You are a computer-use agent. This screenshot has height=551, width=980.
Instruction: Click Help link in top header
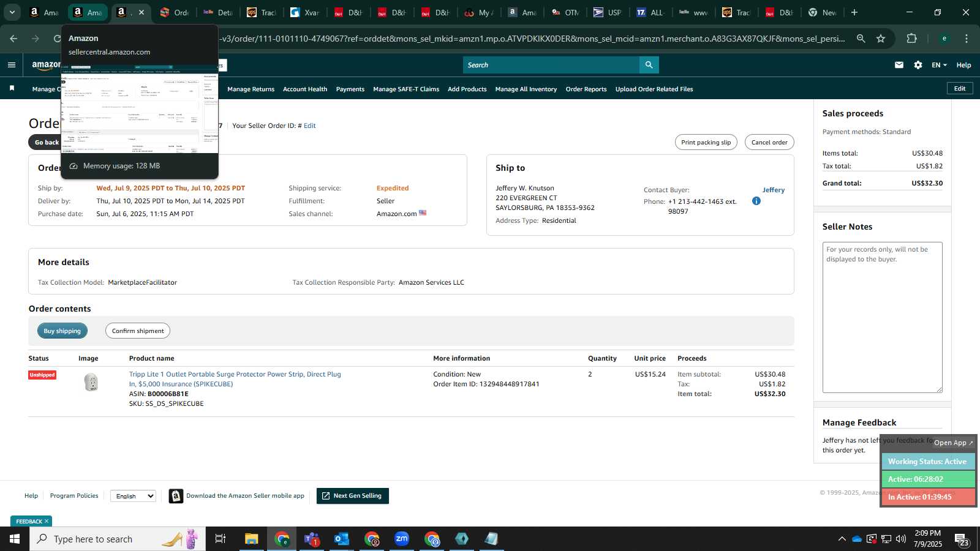tap(963, 65)
